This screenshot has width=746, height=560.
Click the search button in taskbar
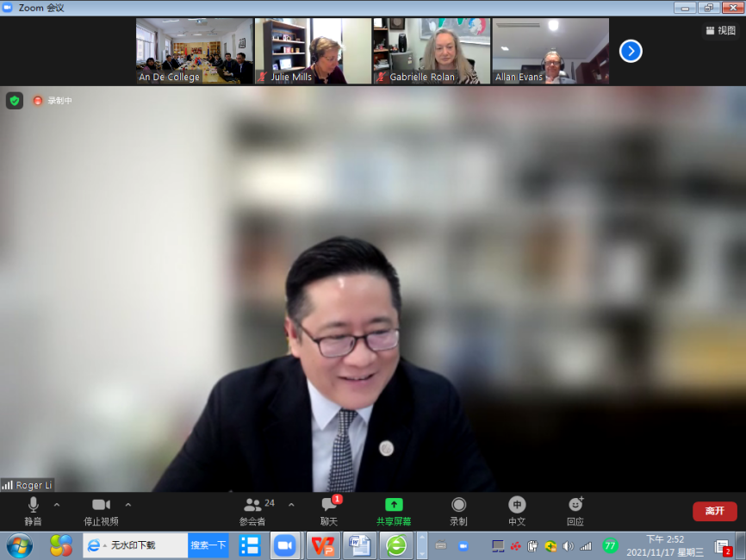click(x=208, y=545)
